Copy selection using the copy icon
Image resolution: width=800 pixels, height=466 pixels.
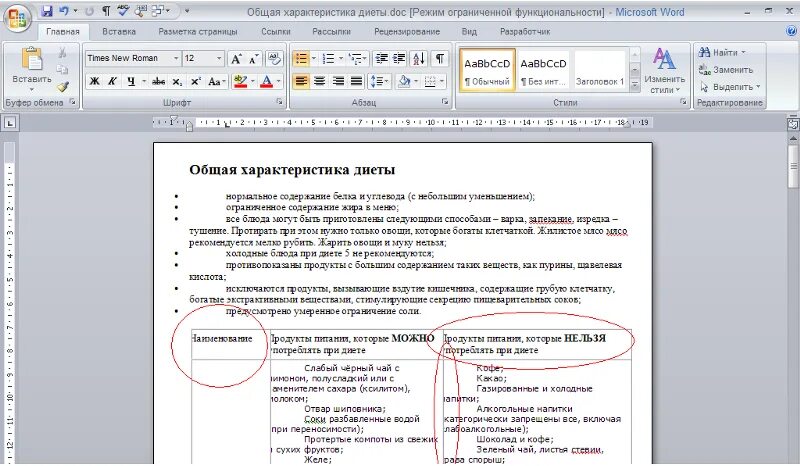pos(62,69)
